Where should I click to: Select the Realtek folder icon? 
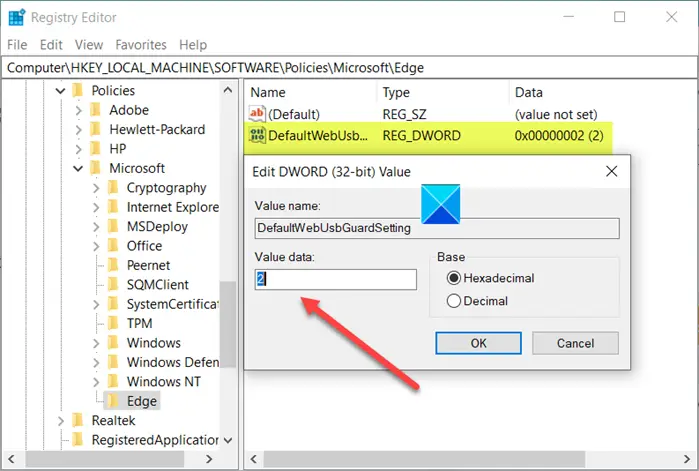pos(78,420)
